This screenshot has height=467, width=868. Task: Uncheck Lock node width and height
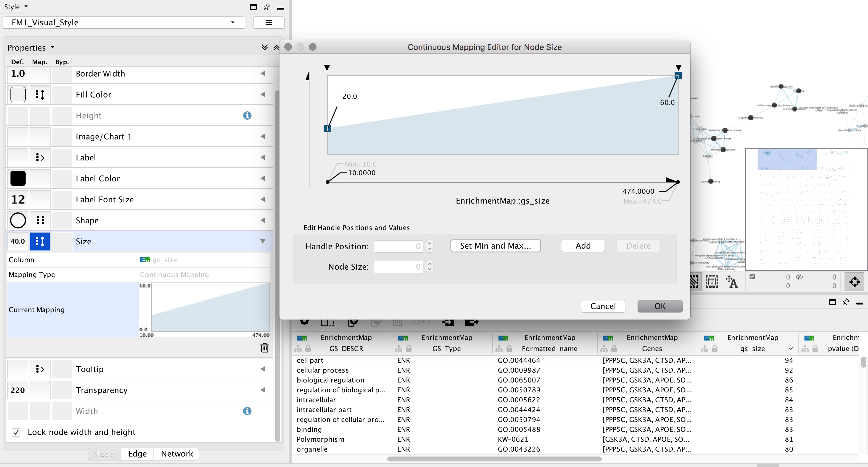[16, 432]
